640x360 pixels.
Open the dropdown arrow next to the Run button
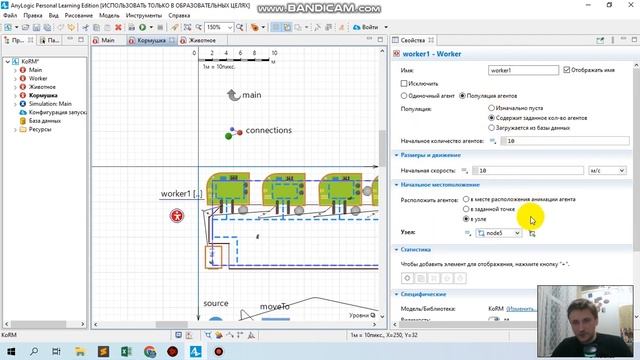(x=151, y=27)
